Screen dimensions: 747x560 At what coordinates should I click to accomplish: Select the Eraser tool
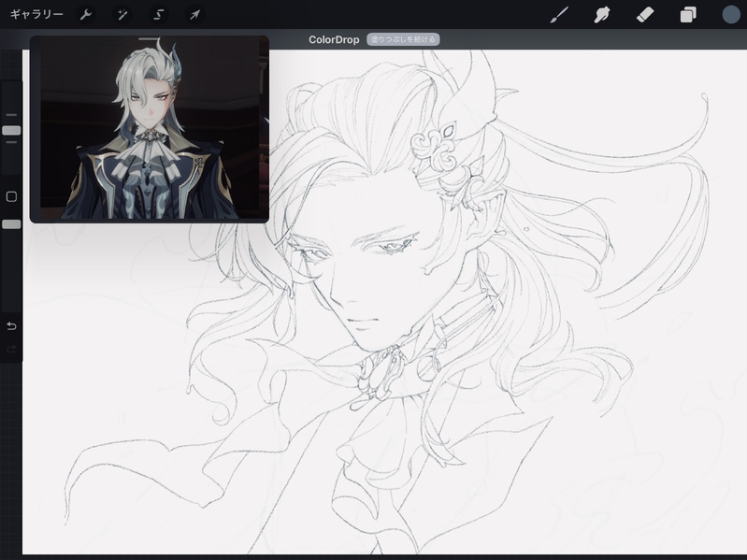[645, 15]
